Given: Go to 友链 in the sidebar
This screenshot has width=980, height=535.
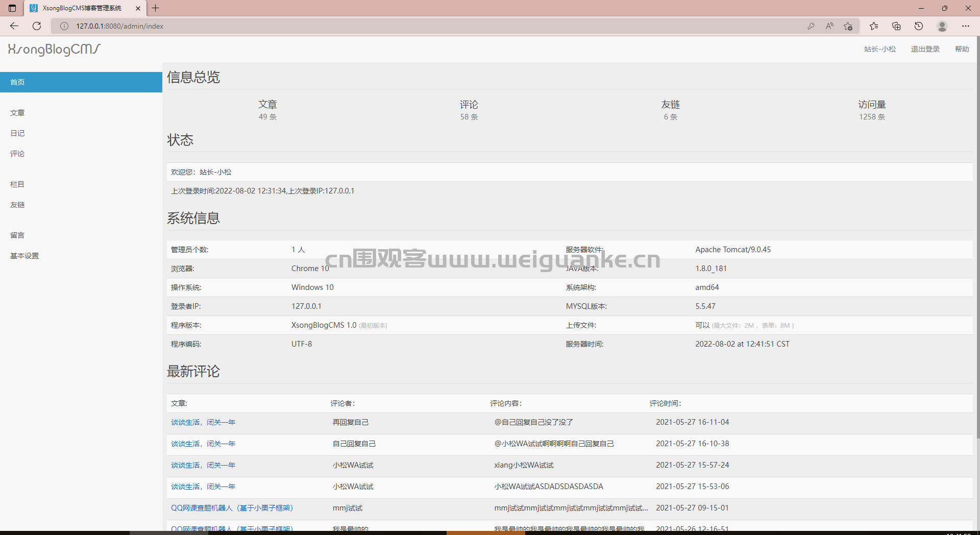Looking at the screenshot, I should click(x=17, y=205).
